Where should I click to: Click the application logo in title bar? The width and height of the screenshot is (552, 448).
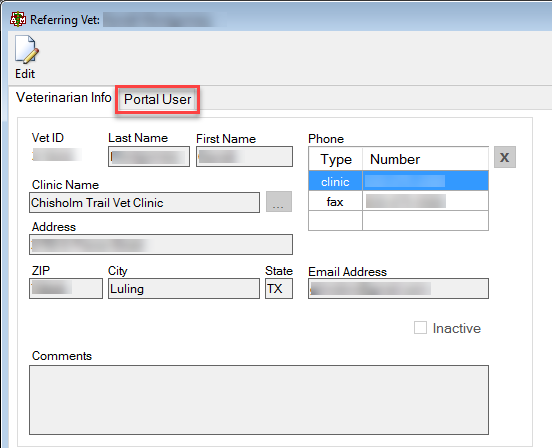[18, 19]
